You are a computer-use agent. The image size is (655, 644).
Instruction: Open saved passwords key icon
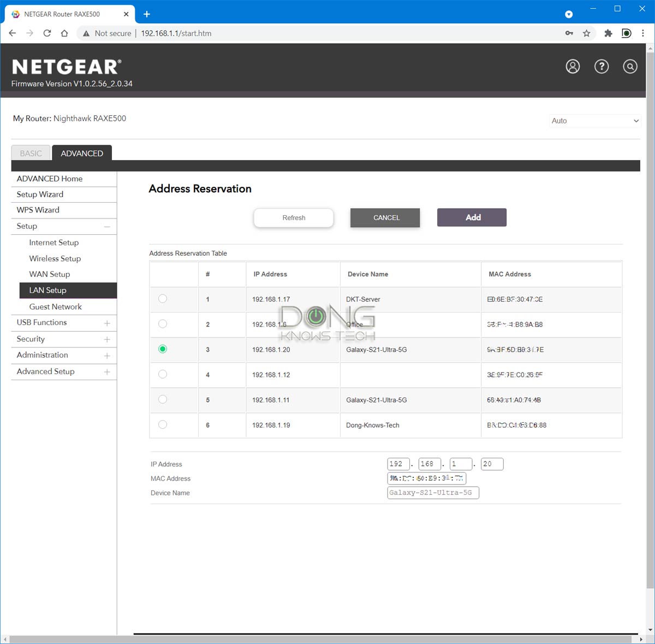(x=569, y=33)
